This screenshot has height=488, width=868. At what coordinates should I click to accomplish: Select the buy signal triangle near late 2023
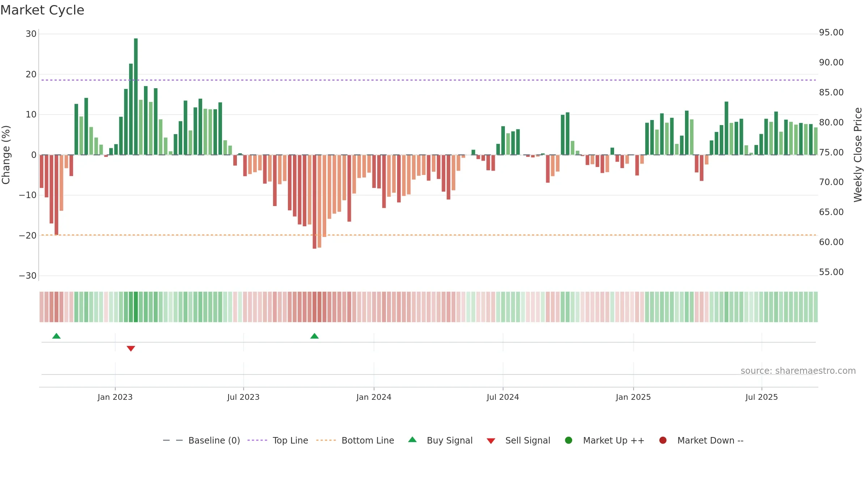click(x=315, y=336)
